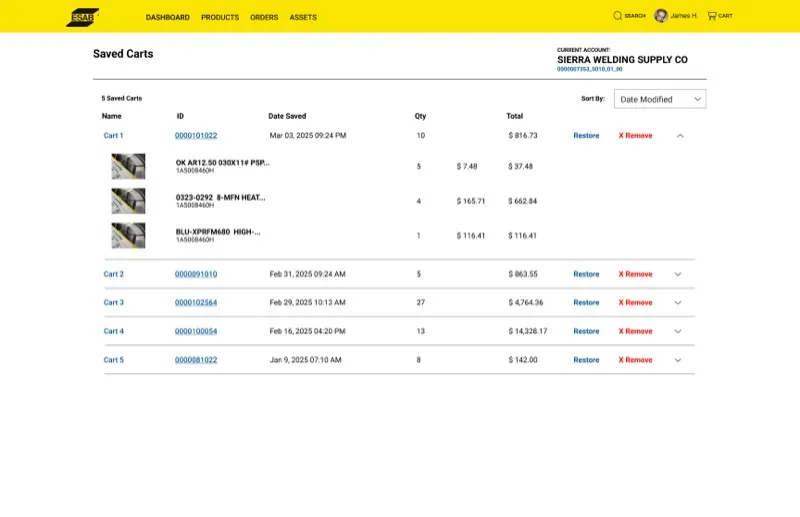Click the James H. user avatar

661,16
